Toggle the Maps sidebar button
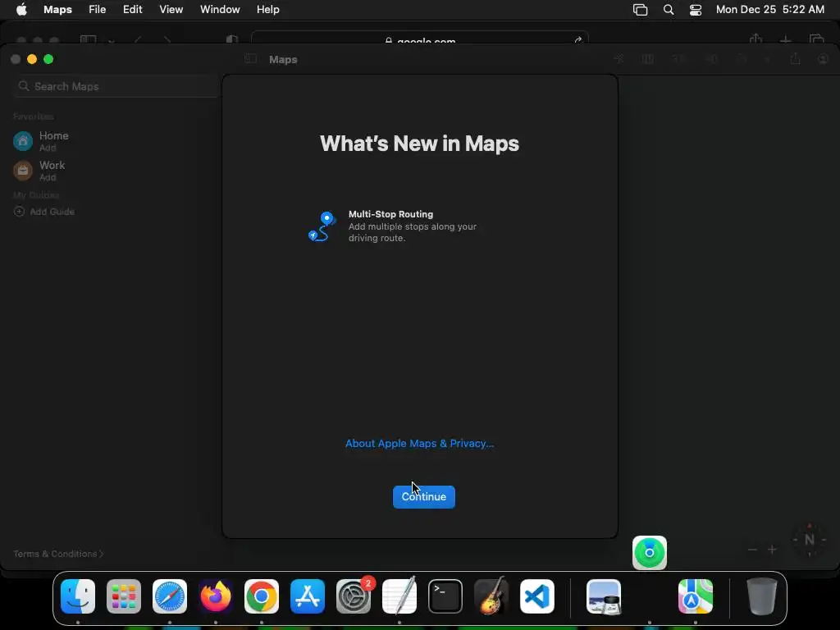Image resolution: width=840 pixels, height=630 pixels. [x=250, y=59]
